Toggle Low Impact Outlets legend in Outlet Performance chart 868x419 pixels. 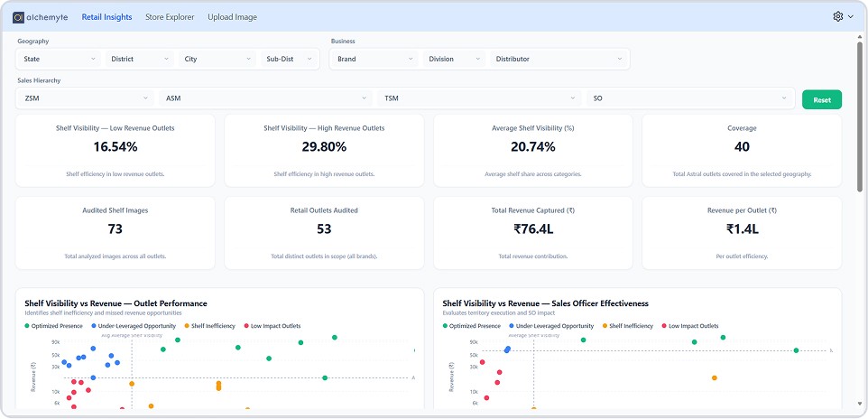pos(272,326)
